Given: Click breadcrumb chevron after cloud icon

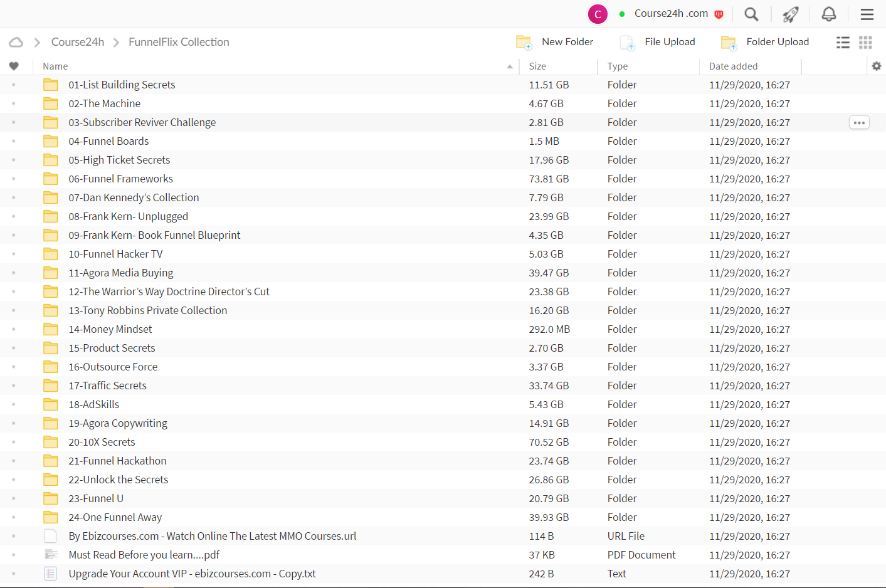Looking at the screenshot, I should point(37,42).
